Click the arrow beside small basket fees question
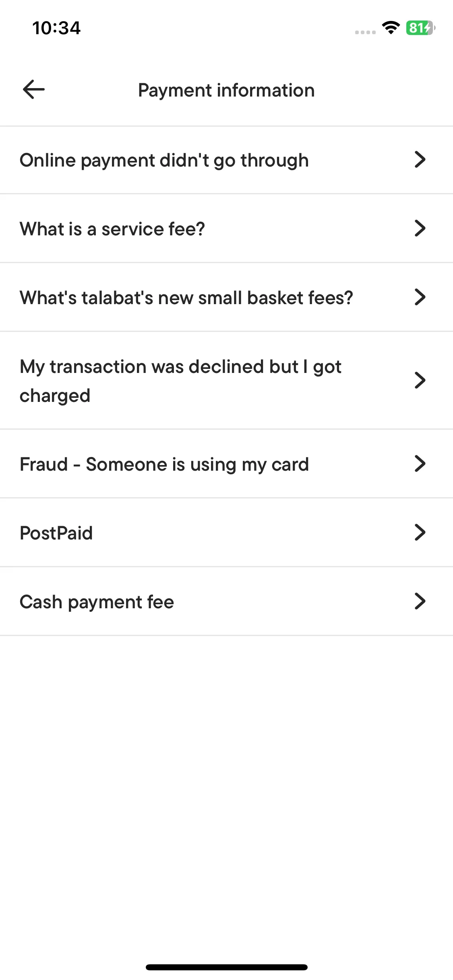This screenshot has width=453, height=980. tap(420, 297)
